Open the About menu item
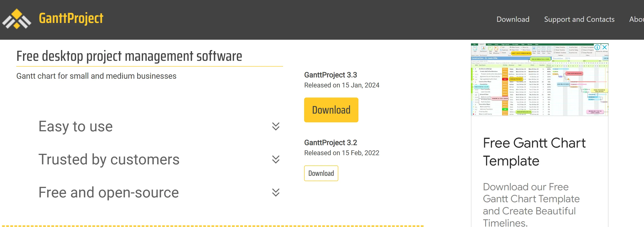644x227 pixels. coord(636,19)
